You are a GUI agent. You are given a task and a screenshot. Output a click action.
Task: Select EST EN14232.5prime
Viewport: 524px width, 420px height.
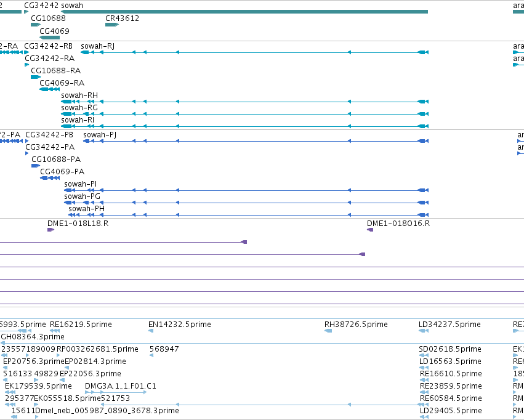[179, 325]
